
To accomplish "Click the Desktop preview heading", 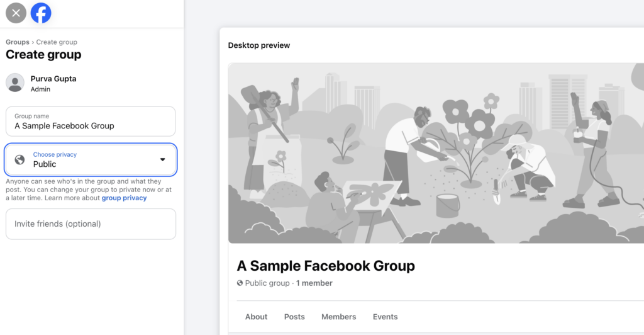I will click(x=259, y=45).
